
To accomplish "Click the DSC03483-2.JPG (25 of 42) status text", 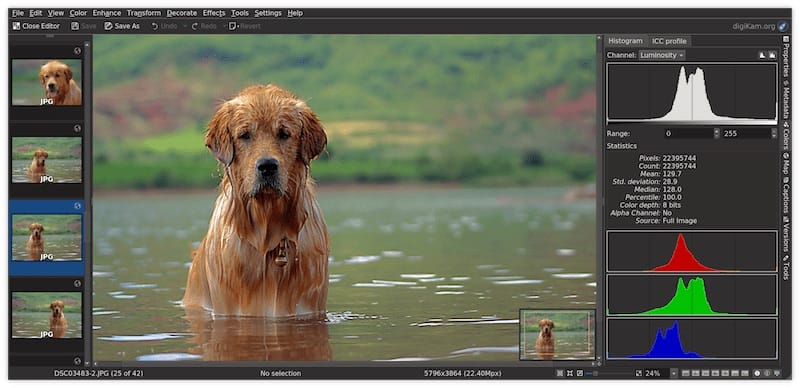I will 98,374.
